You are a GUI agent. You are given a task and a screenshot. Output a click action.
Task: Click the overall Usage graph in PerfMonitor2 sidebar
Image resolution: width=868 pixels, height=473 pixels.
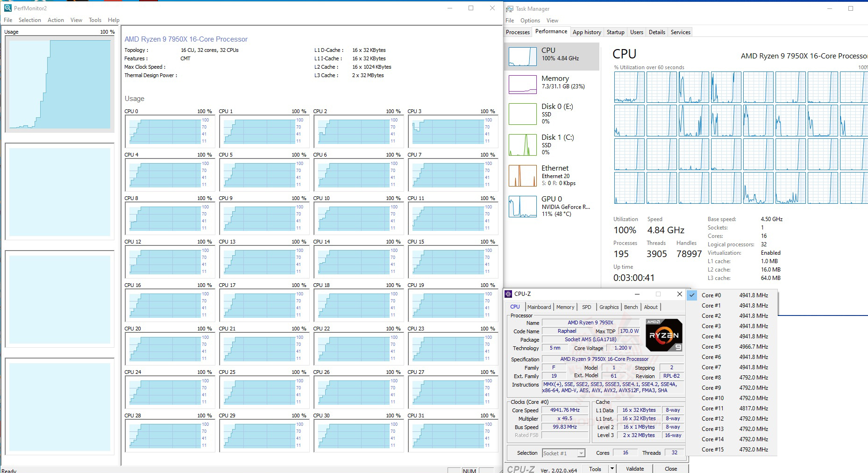[59, 84]
